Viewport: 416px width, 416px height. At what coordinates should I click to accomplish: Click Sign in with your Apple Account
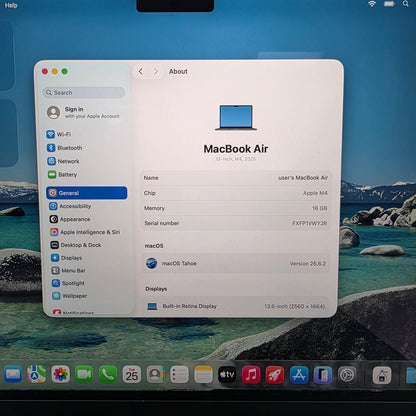point(84,112)
